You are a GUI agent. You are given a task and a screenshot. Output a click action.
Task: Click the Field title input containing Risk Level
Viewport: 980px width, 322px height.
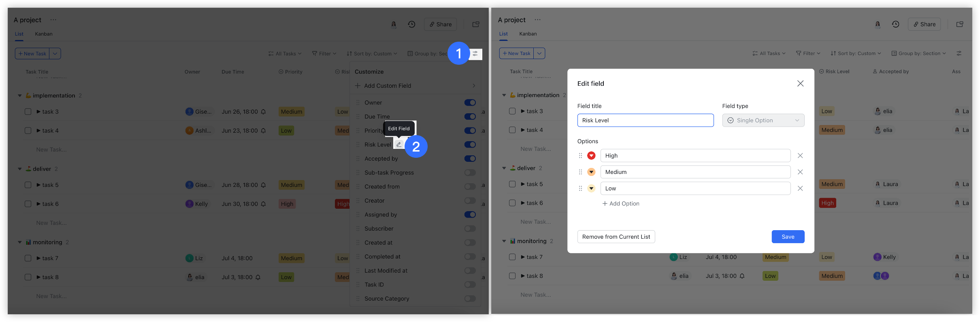(646, 121)
